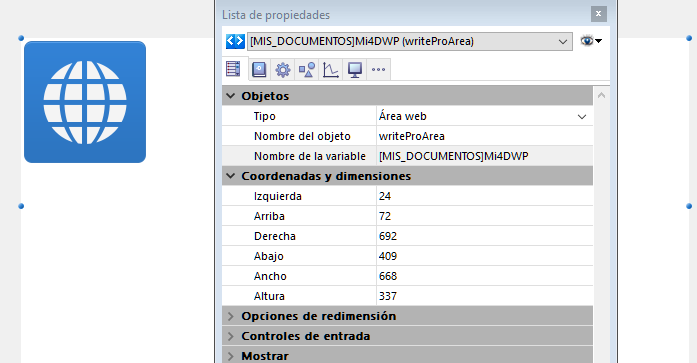
Task: Expand Controles de entrada section
Action: click(230, 336)
